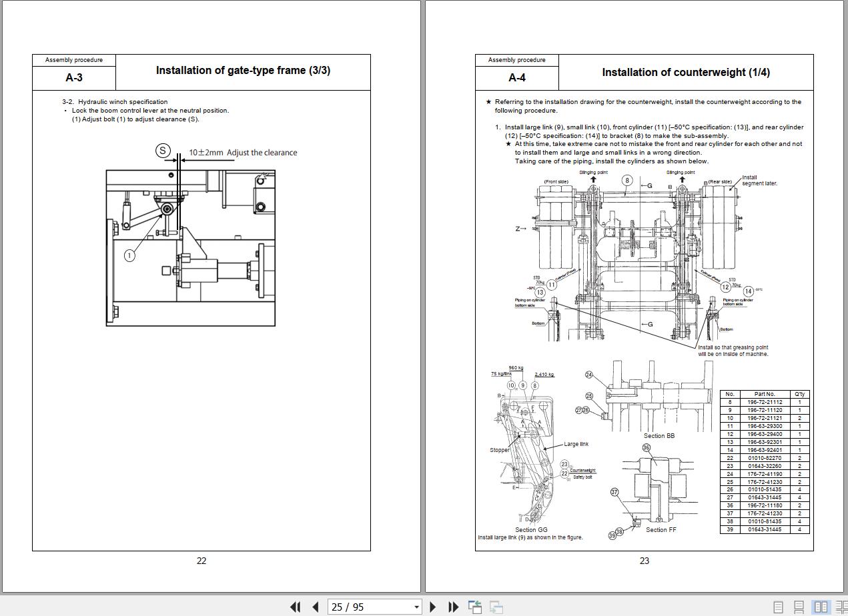The width and height of the screenshot is (848, 616).
Task: Go to the previous page
Action: 316,607
